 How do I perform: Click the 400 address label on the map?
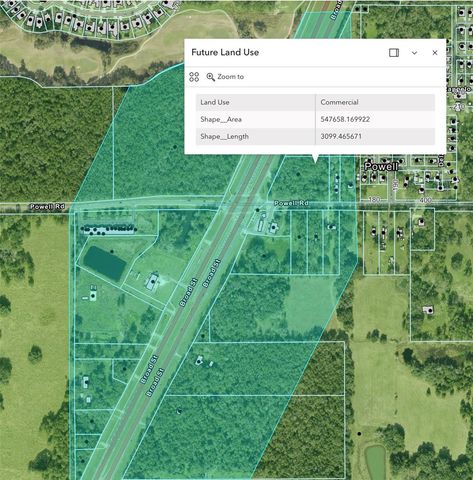click(x=425, y=200)
